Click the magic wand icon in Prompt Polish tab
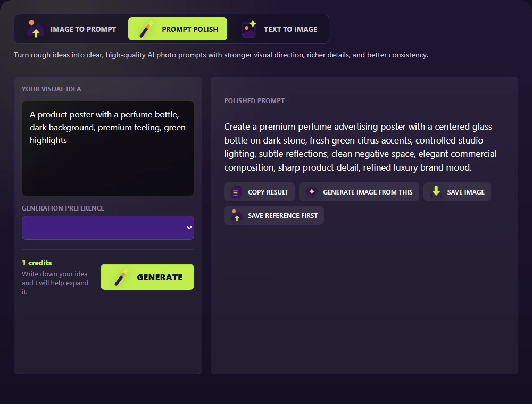 [146, 29]
